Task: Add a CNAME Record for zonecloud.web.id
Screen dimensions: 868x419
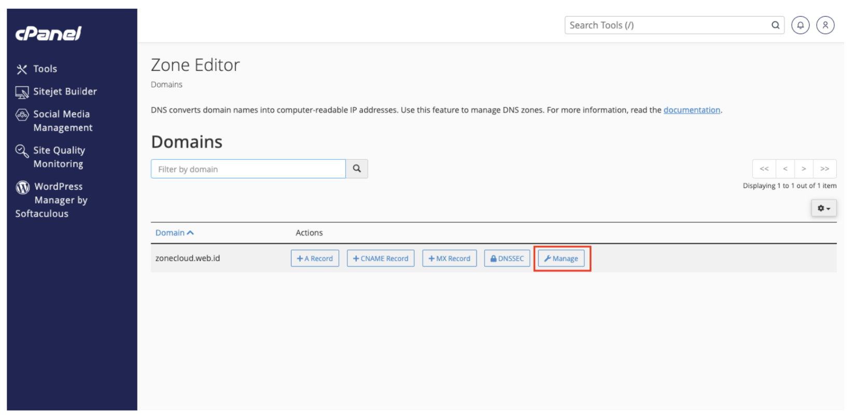Action: (x=381, y=258)
